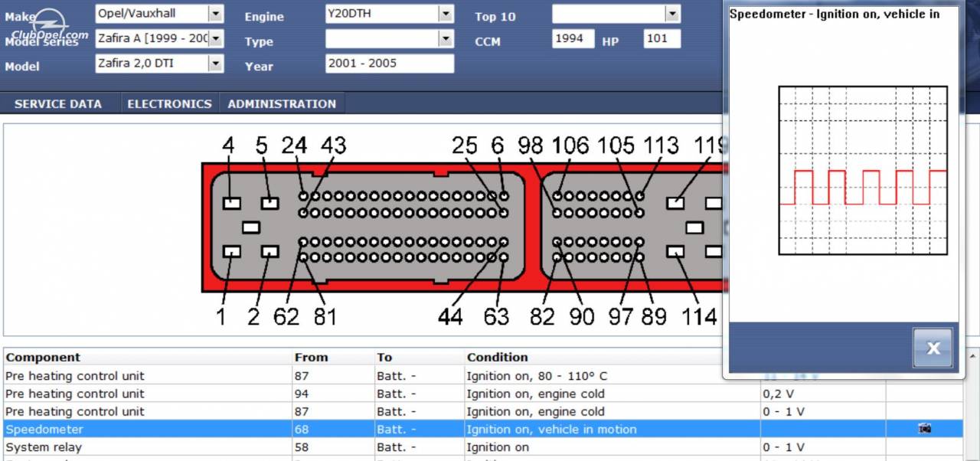Click the 'Ignition on' condition of System relay

(498, 447)
